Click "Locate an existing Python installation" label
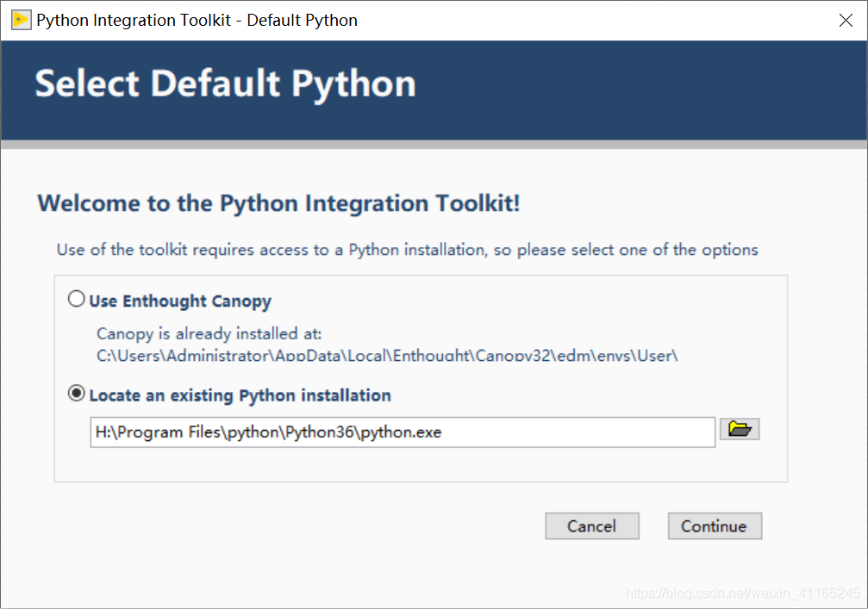 point(240,396)
